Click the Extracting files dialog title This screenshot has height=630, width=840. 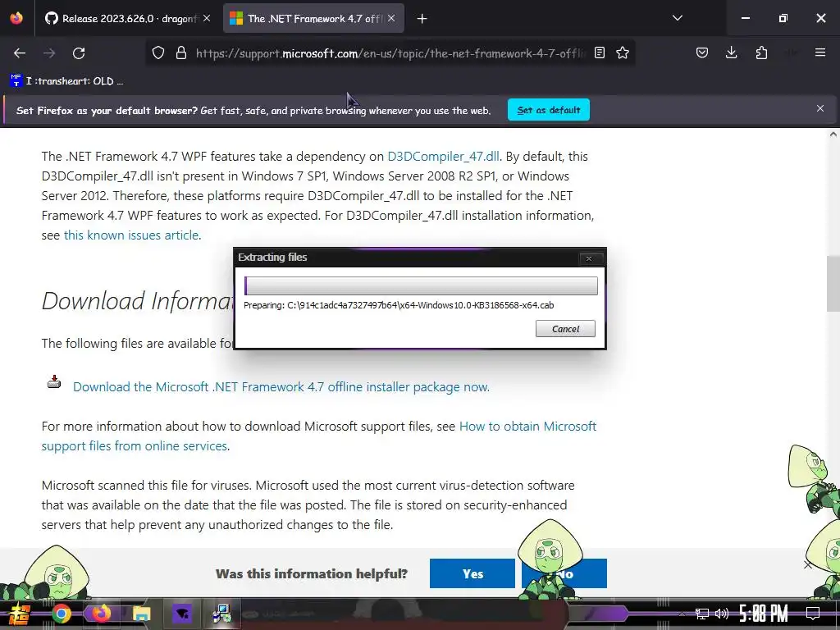coord(272,258)
